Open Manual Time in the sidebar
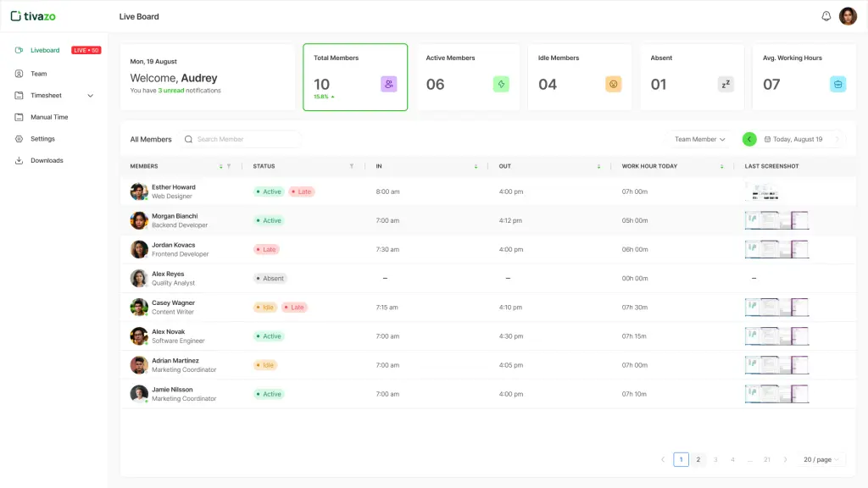This screenshot has height=488, width=868. coord(49,117)
